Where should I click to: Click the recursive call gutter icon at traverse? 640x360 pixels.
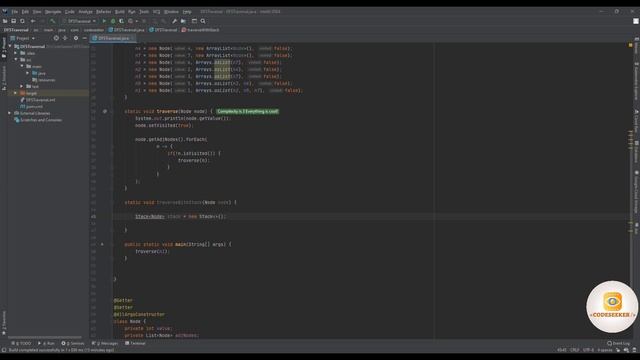(x=105, y=111)
